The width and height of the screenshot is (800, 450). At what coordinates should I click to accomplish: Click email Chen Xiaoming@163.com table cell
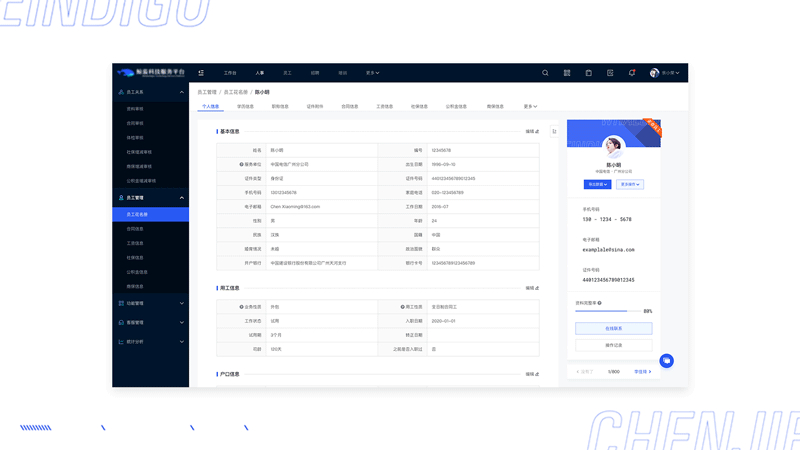[x=321, y=207]
